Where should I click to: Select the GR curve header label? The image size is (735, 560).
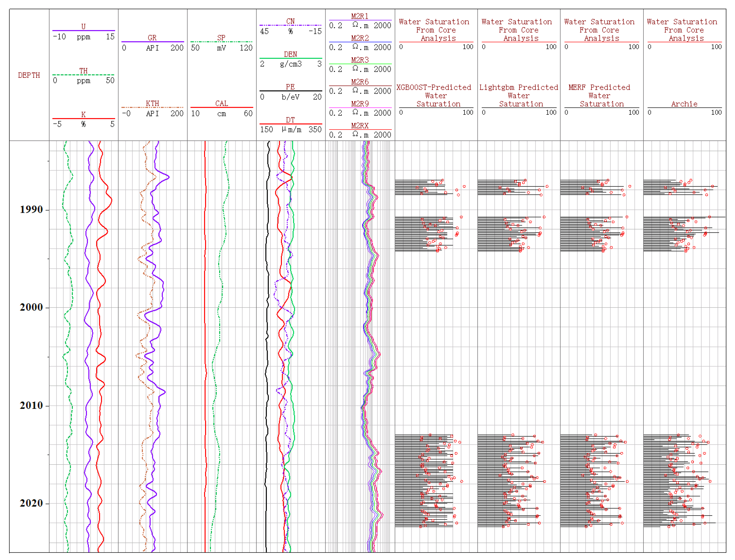click(x=152, y=38)
